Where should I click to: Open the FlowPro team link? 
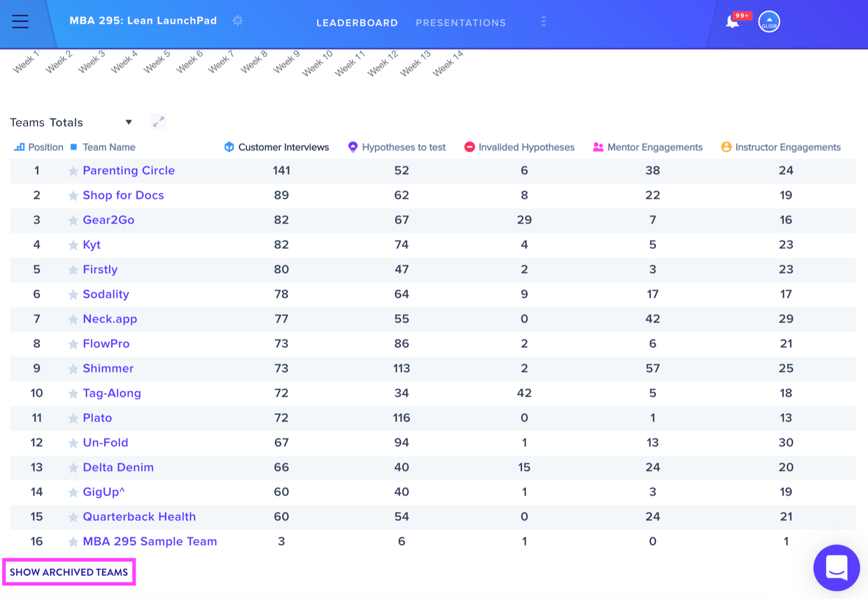pyautogui.click(x=106, y=343)
